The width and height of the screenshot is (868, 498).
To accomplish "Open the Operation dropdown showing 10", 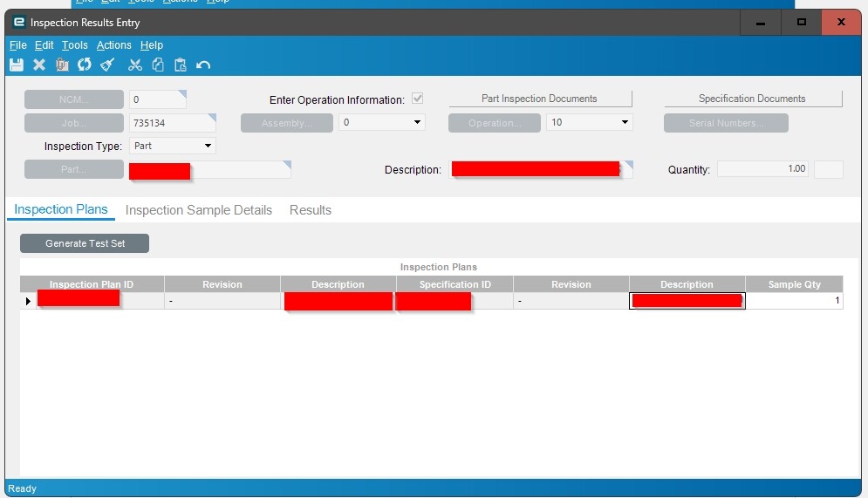I will (x=625, y=122).
